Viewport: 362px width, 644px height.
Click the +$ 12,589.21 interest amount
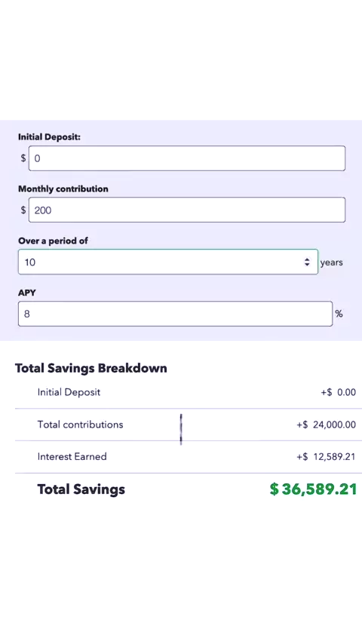coord(327,457)
